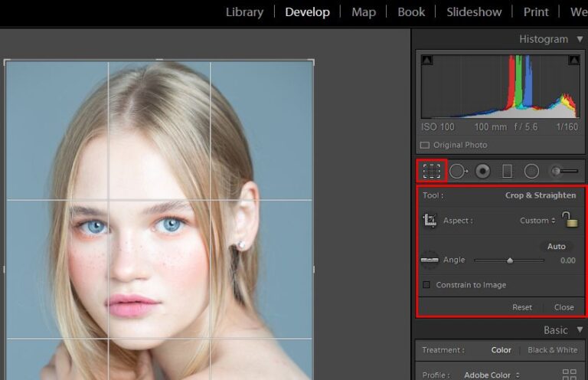Collapse the Histogram panel
The image size is (588, 380).
tap(580, 39)
